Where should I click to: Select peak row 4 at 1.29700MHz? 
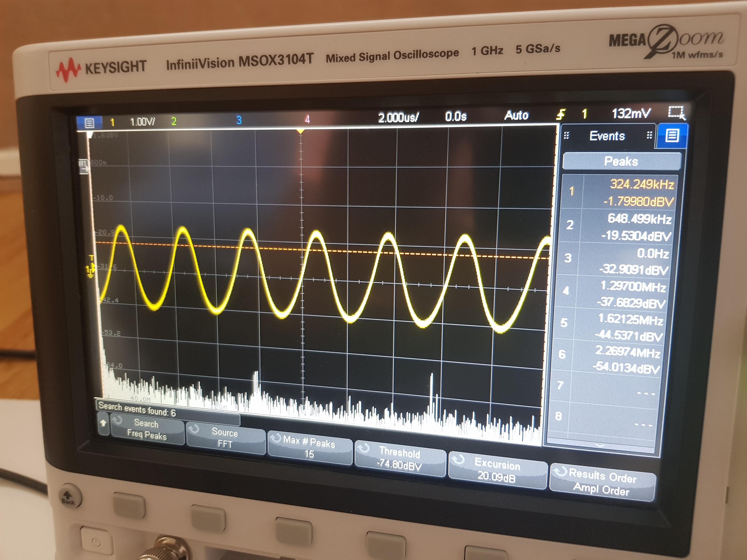[x=614, y=294]
